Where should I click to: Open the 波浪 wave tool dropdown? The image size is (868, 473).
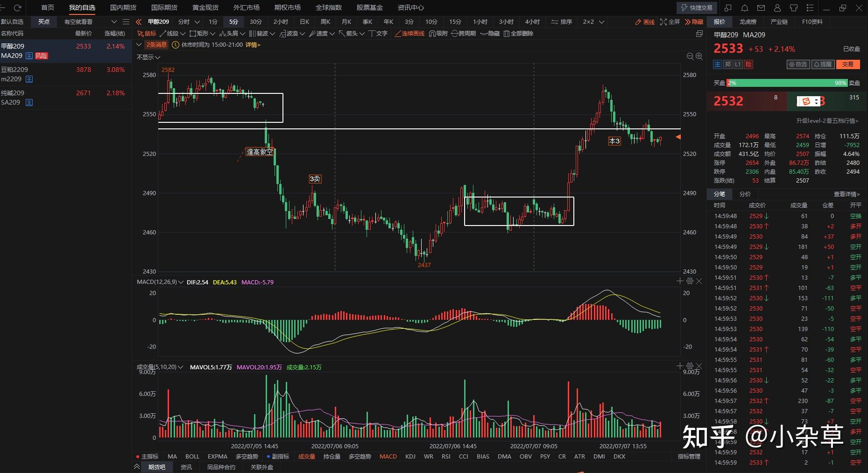coord(302,34)
